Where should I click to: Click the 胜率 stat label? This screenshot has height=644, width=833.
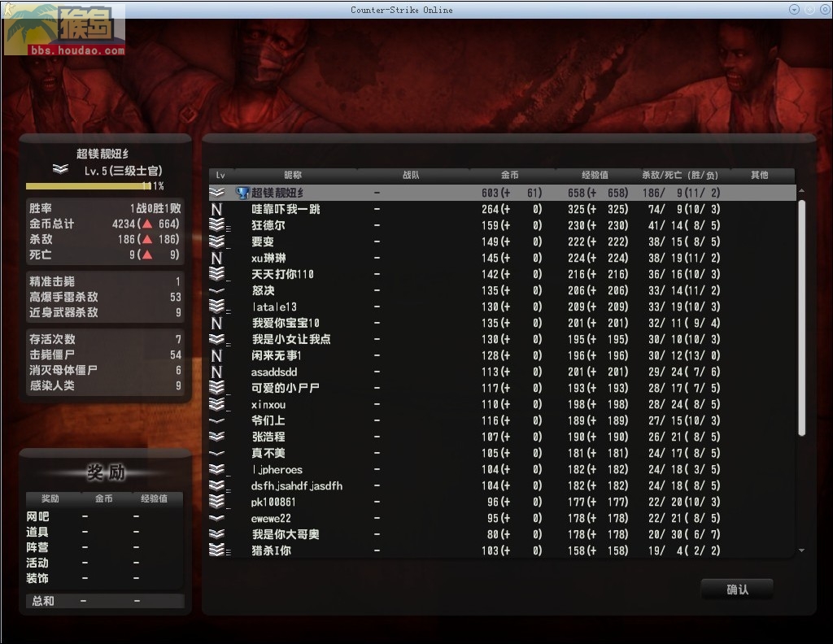(x=41, y=208)
